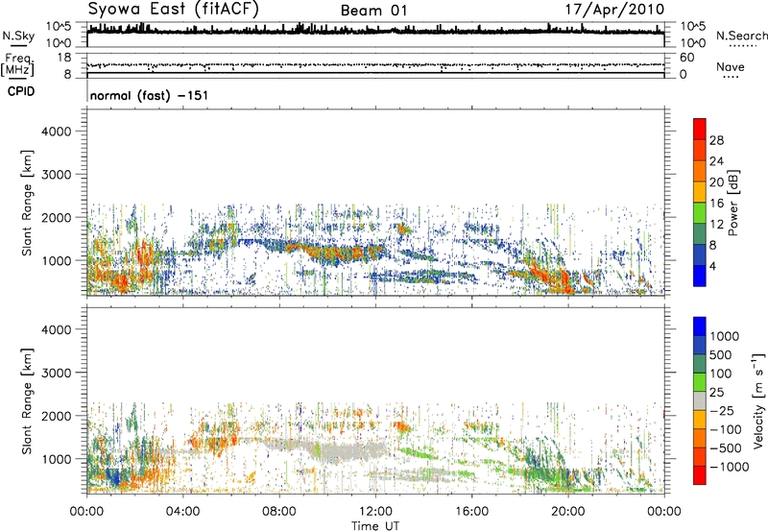Screen dimensions: 768x532
Task: Click the gray band of the velocity color bar
Action: coord(700,400)
